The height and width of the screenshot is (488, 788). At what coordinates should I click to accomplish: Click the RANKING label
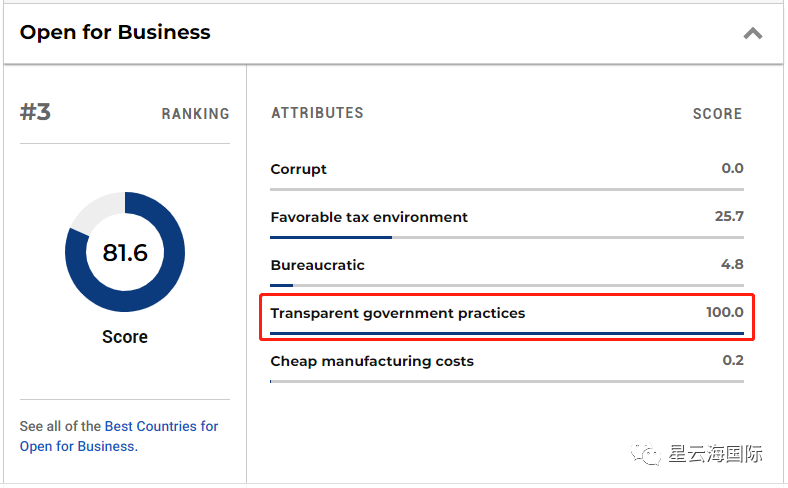click(195, 114)
